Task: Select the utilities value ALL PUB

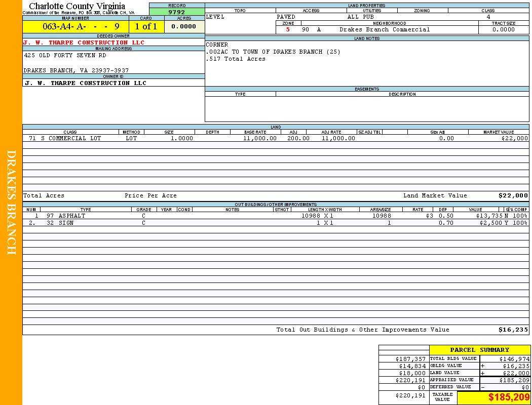Action: 360,17
